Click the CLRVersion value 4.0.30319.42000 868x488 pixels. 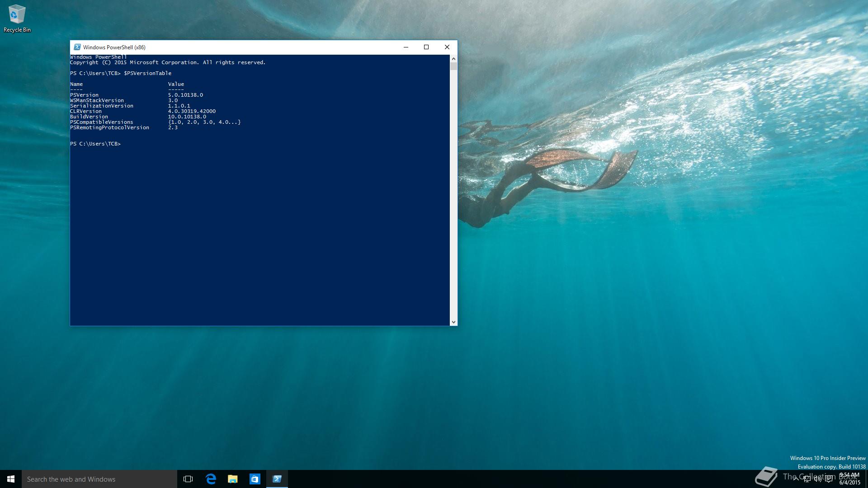[192, 111]
